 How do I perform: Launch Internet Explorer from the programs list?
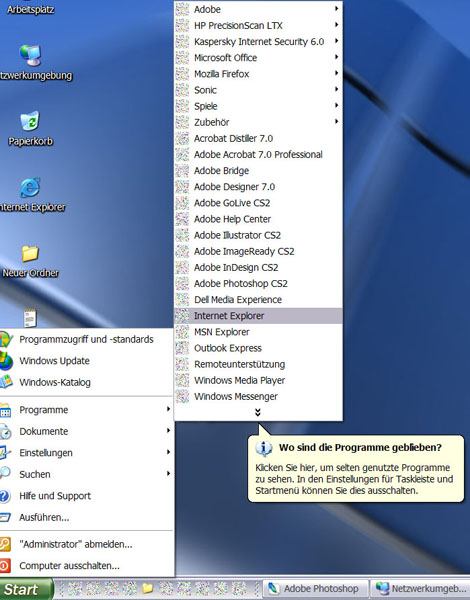[258, 316]
